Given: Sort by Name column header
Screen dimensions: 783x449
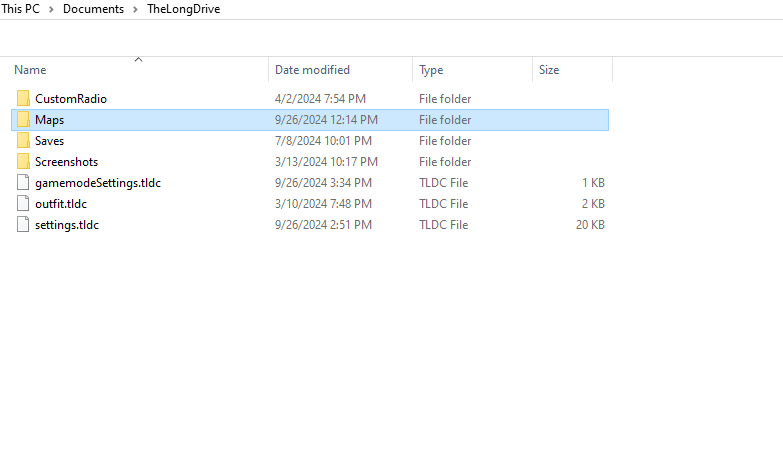Looking at the screenshot, I should pos(30,70).
